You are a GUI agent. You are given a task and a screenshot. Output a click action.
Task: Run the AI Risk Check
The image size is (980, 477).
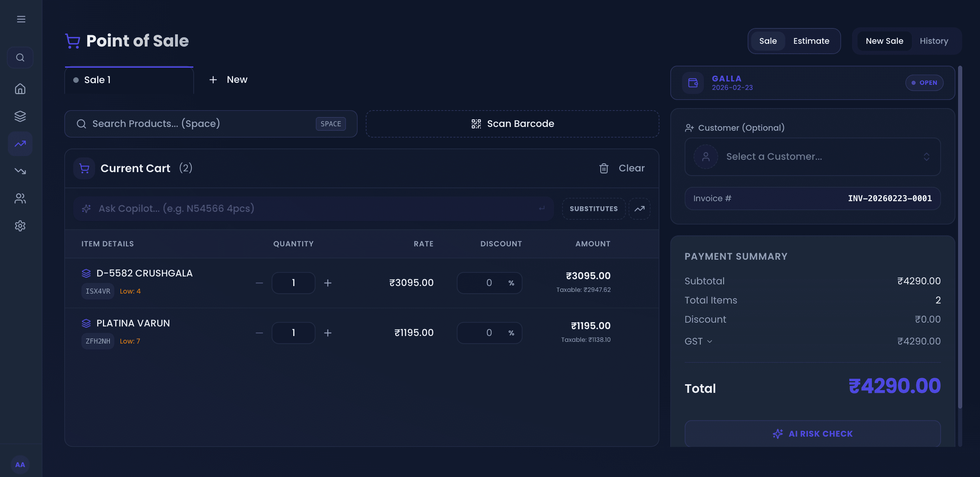pos(812,433)
